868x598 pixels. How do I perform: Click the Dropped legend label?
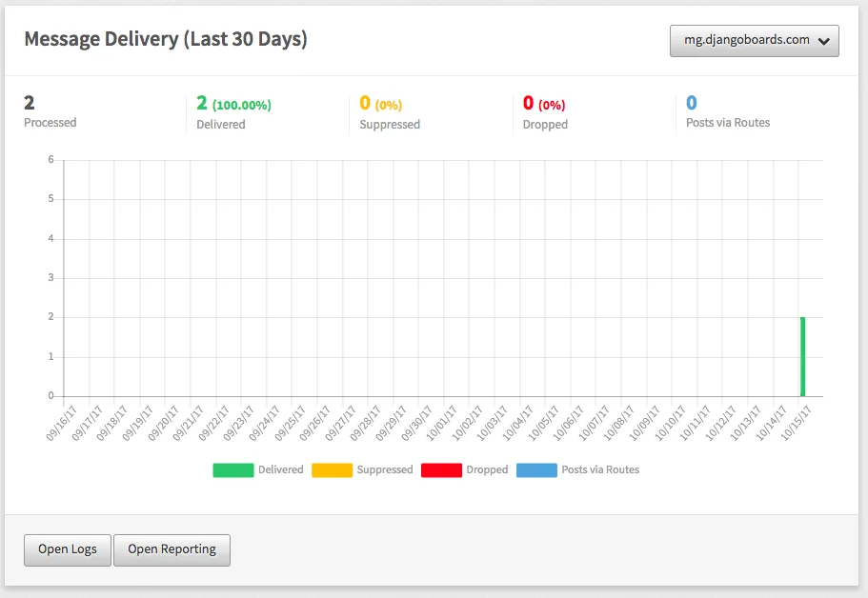pos(487,469)
